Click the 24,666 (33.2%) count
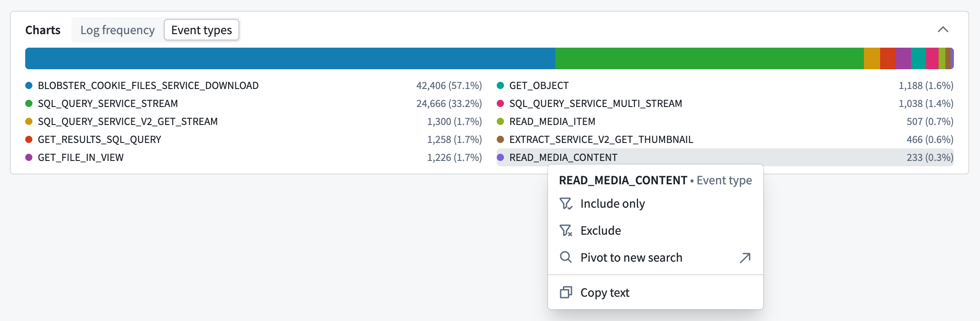 click(x=449, y=103)
